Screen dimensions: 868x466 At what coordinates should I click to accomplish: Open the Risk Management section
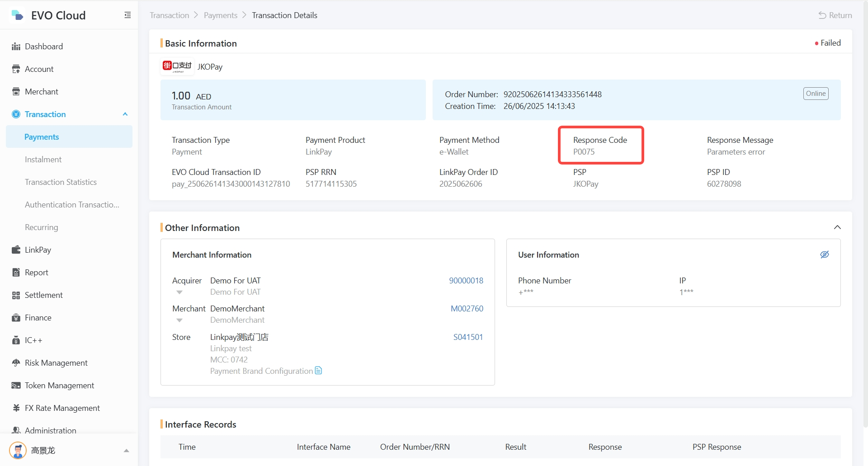pyautogui.click(x=56, y=363)
